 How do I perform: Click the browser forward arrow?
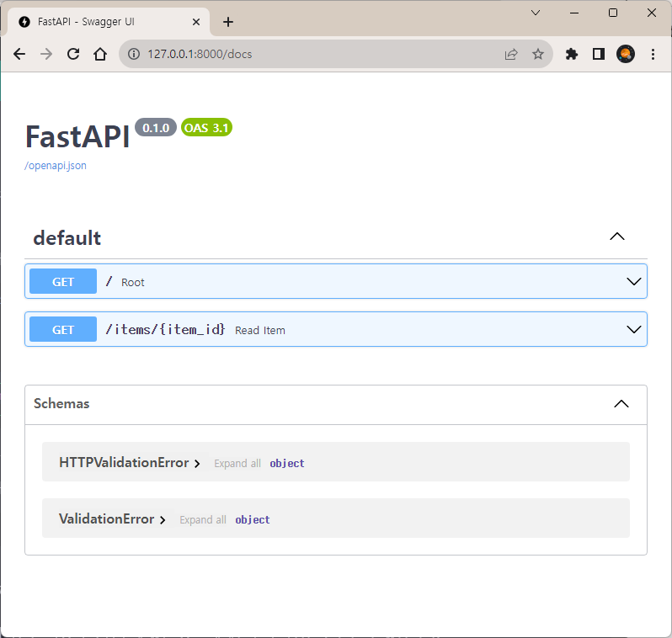pos(45,54)
